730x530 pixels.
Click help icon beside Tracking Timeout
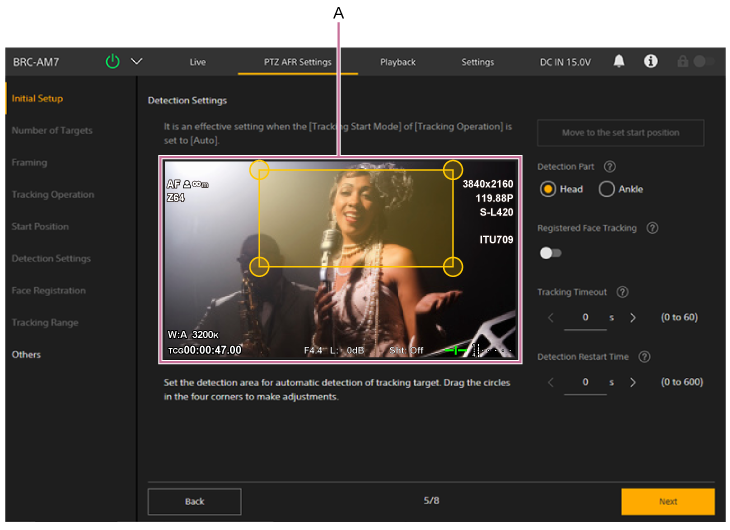click(x=622, y=292)
